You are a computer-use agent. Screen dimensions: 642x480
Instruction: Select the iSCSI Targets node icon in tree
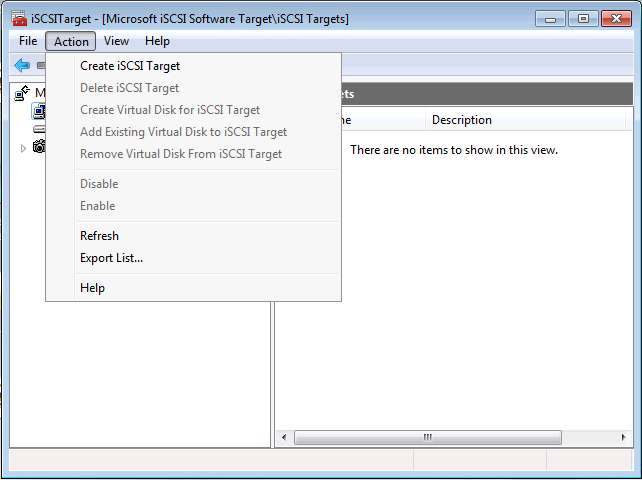click(x=38, y=111)
